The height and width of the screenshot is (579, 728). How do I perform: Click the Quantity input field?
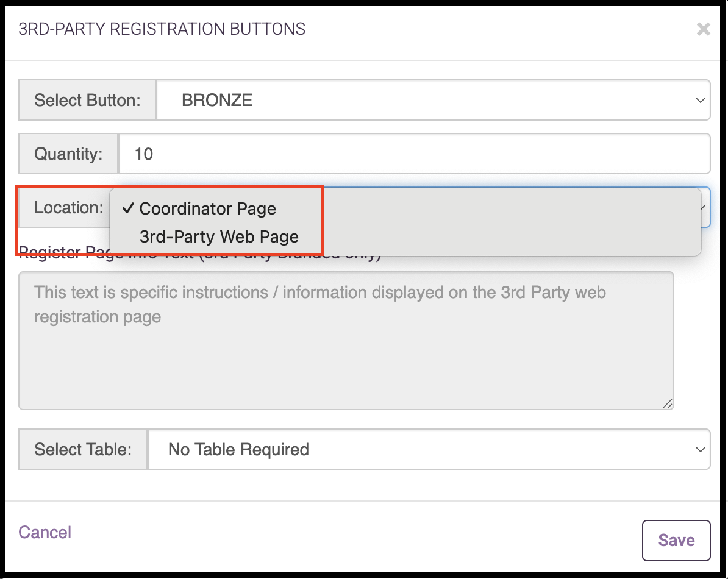[414, 154]
